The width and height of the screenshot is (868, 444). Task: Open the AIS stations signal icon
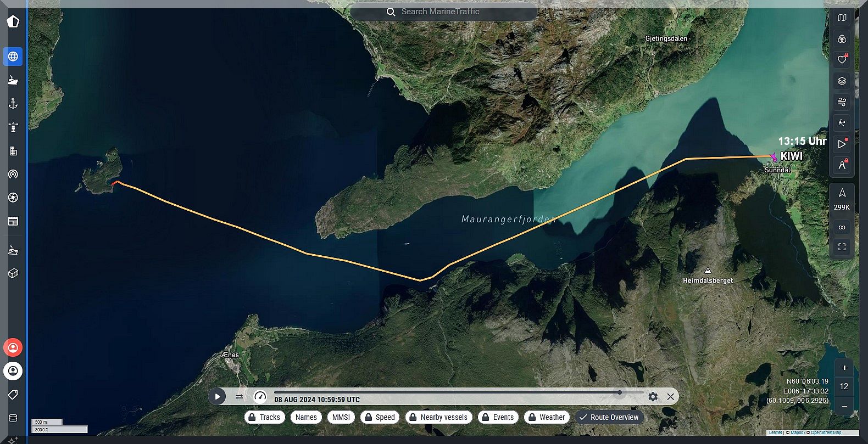coord(13,174)
